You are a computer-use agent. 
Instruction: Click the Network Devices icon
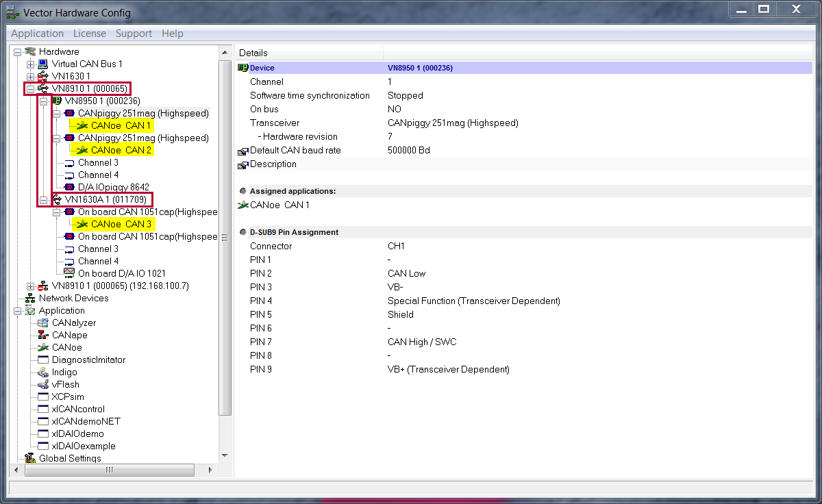pos(30,299)
